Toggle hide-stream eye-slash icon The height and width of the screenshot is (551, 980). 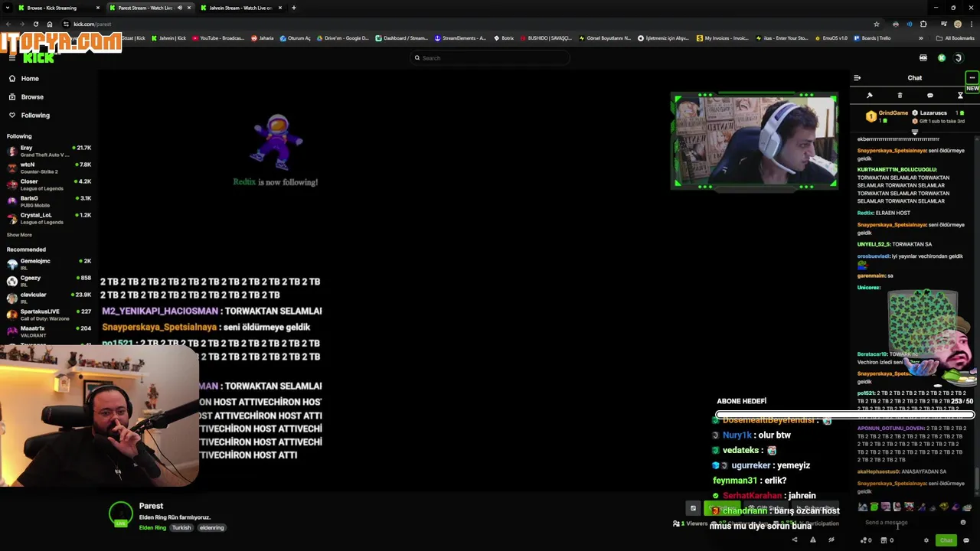click(831, 540)
